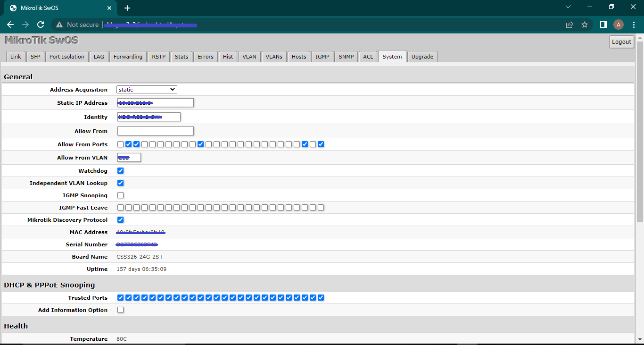Open the Chrome profile avatar

[619, 25]
